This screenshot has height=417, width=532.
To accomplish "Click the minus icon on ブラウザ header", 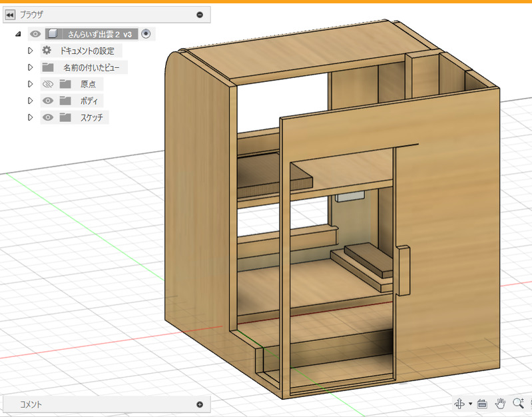I will tap(200, 15).
